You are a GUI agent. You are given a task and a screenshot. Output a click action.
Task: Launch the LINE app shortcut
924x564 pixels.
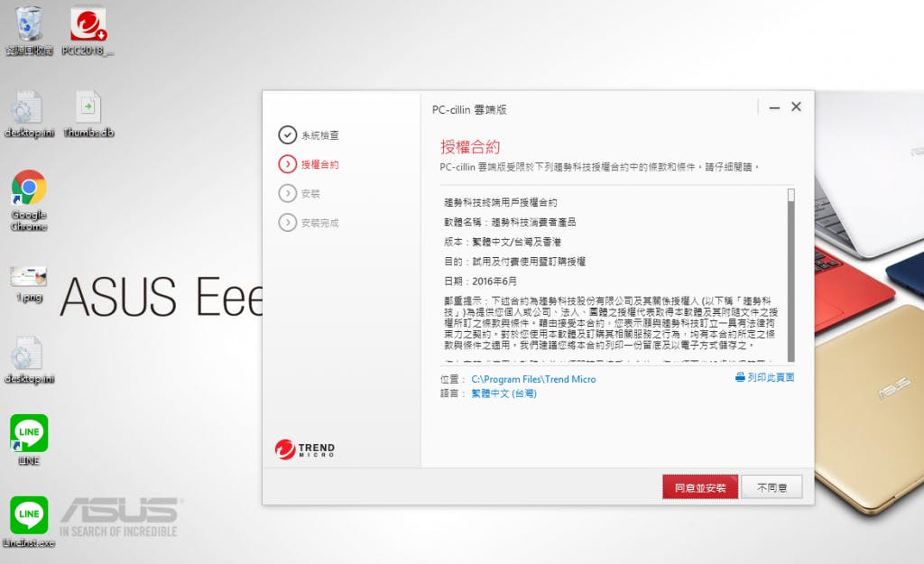pyautogui.click(x=29, y=439)
